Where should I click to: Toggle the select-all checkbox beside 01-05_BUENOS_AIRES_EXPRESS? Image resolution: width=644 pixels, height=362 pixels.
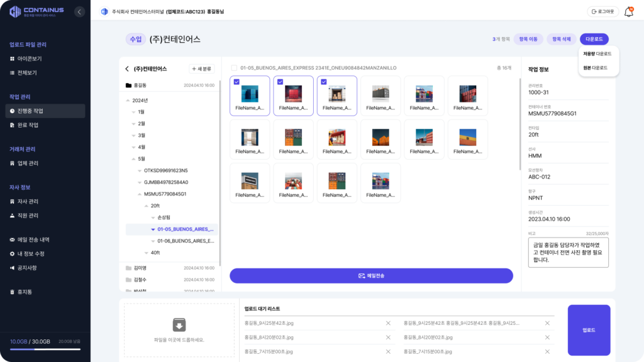tap(235, 68)
